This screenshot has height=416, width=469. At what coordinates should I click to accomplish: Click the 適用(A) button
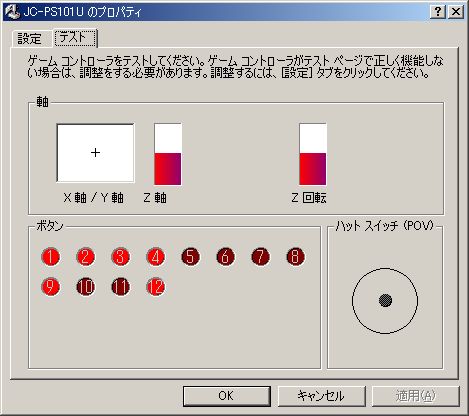(415, 396)
